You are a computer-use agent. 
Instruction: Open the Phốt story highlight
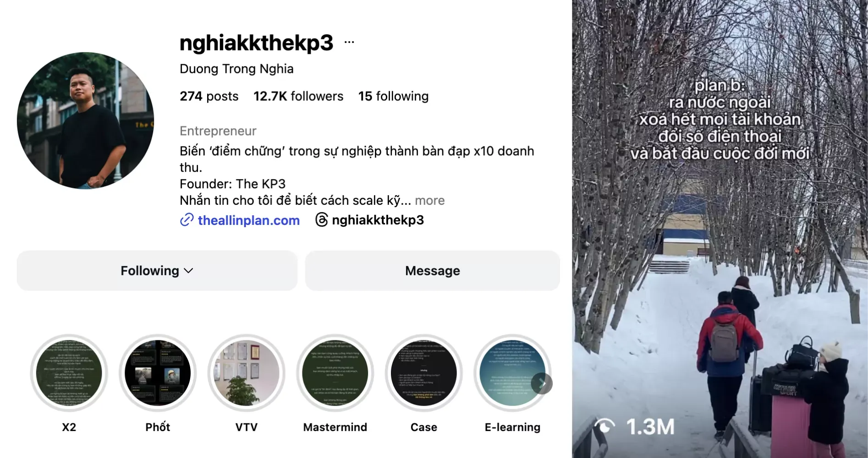158,373
